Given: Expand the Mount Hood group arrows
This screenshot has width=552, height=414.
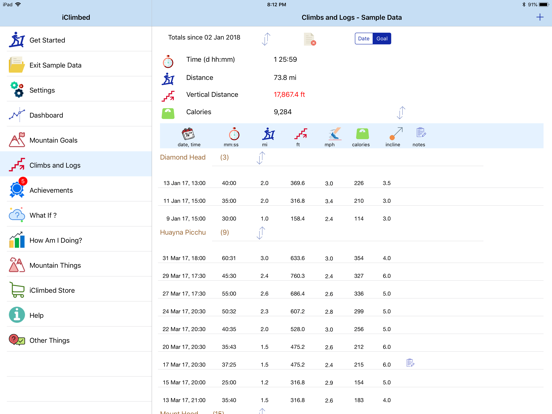Looking at the screenshot, I should 262,411.
